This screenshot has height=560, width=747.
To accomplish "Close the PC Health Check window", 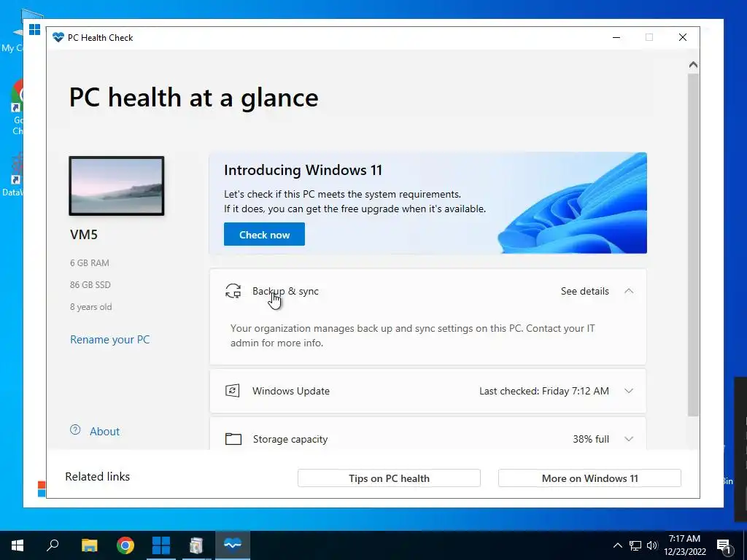I will click(683, 37).
